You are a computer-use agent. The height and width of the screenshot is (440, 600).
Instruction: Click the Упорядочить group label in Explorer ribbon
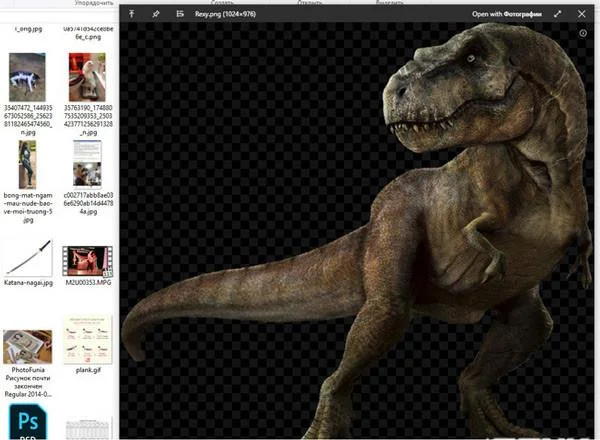pos(94,3)
